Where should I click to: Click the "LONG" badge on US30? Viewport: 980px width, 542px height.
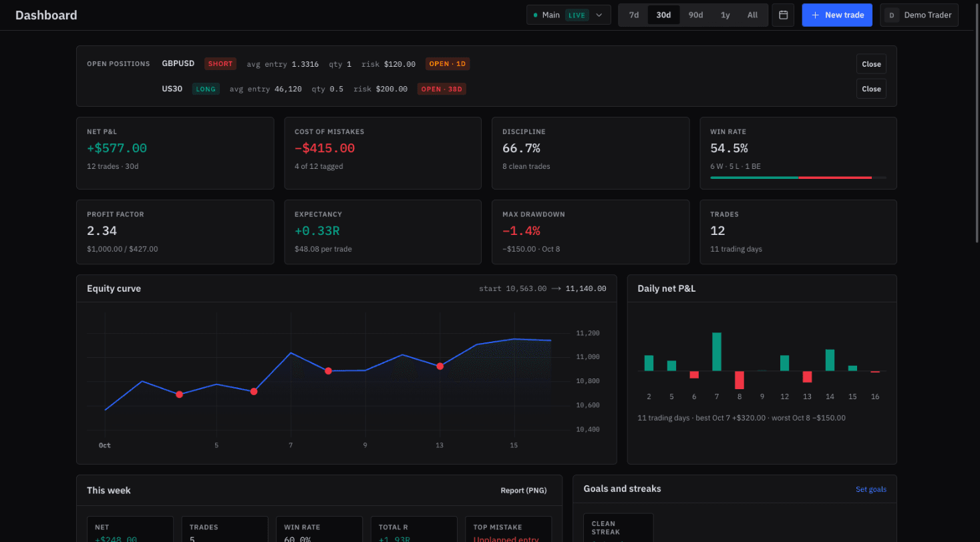tap(206, 89)
